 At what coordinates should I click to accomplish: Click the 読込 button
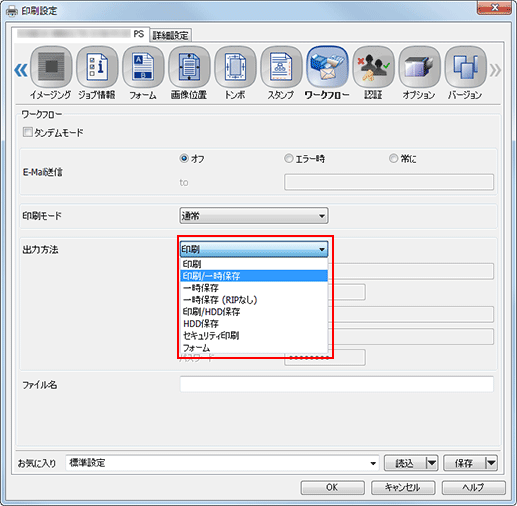tap(405, 463)
